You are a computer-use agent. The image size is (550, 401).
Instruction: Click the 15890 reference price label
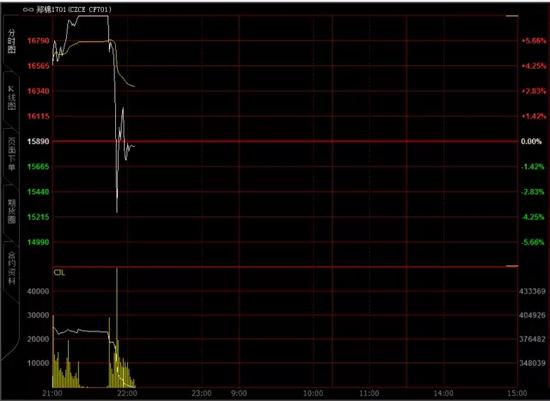point(38,141)
